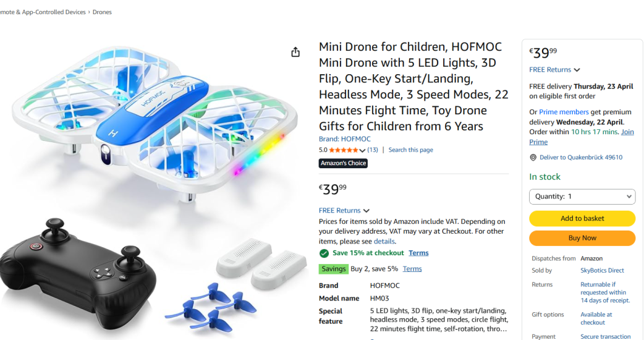Add the drone to basket

pyautogui.click(x=582, y=218)
